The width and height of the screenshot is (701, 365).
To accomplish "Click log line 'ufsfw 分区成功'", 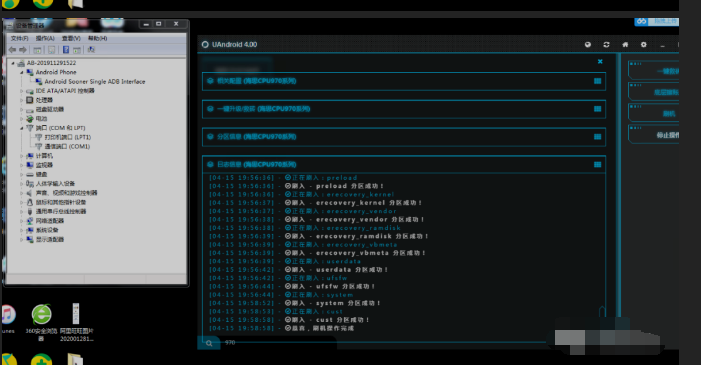I will 292,286.
